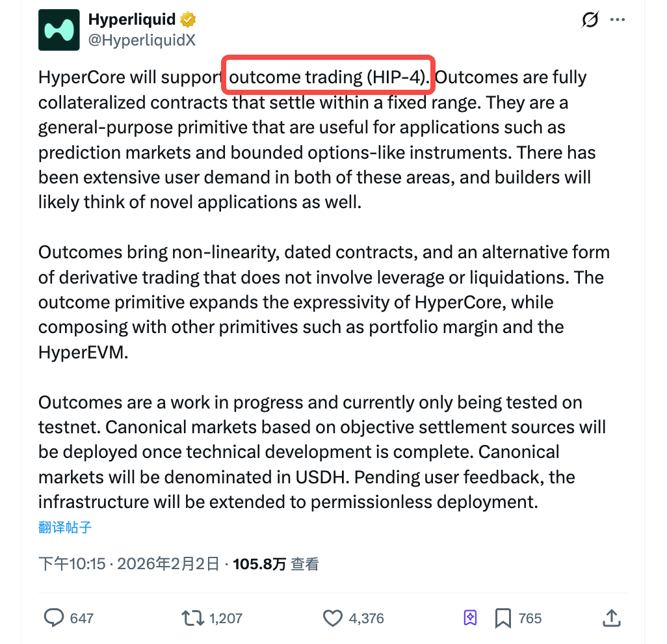Open the Hyperliquid profile avatar
667x644 pixels.
point(59,30)
